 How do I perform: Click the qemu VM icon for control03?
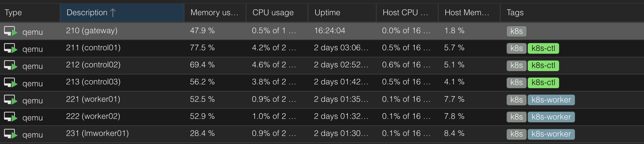point(11,83)
